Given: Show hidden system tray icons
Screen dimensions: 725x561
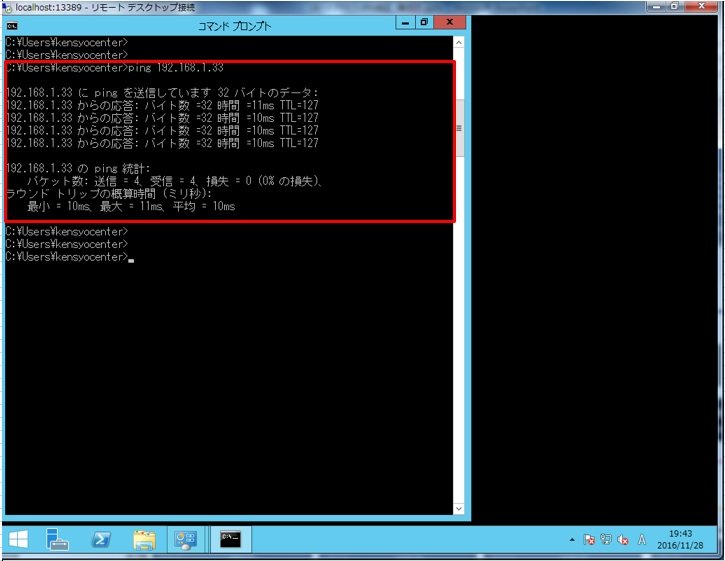Looking at the screenshot, I should [x=572, y=540].
